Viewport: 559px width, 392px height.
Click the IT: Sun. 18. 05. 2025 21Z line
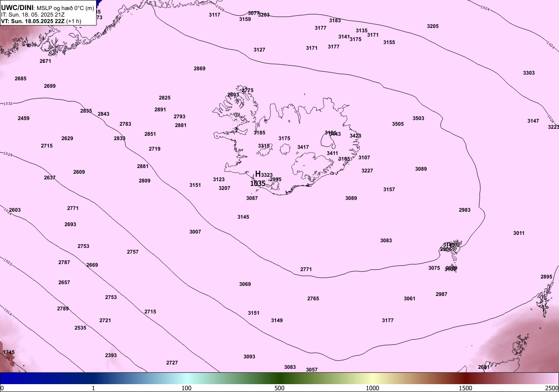(x=33, y=14)
